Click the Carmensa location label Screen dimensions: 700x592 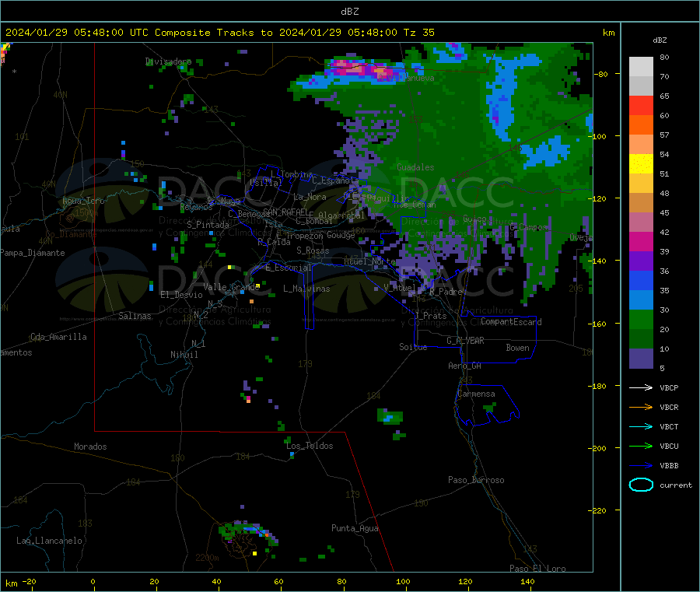click(x=476, y=394)
